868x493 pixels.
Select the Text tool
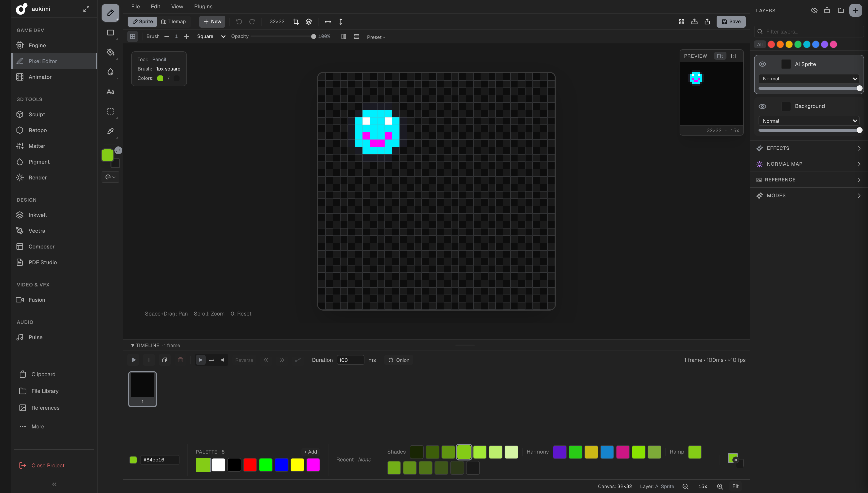[x=110, y=92]
